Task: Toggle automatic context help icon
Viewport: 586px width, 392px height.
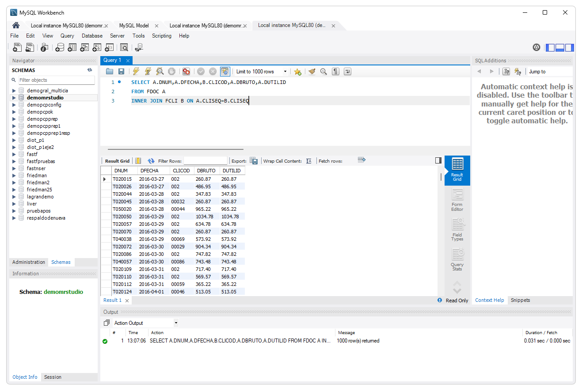Action: tap(518, 72)
